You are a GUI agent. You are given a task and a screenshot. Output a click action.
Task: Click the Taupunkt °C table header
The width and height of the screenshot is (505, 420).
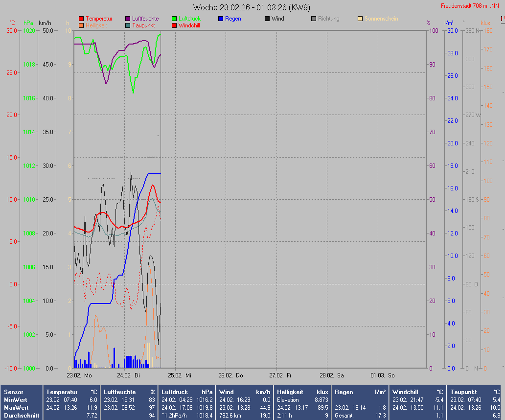click(475, 392)
